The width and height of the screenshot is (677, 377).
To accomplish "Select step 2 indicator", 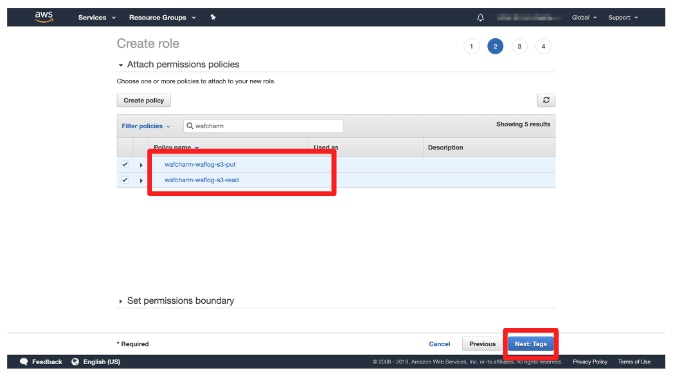I will (495, 46).
